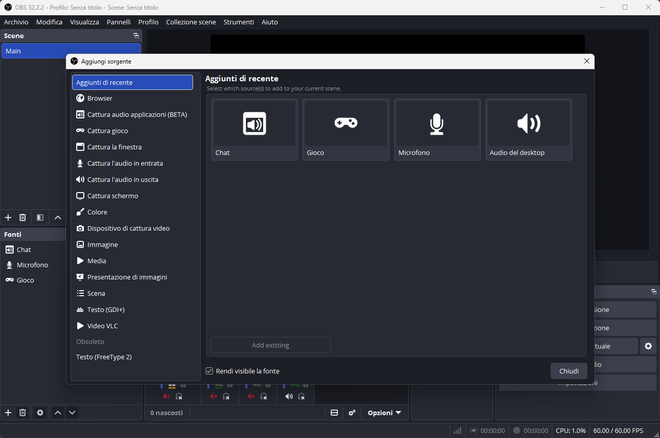
Task: Select the Colore source type
Action: tap(132, 212)
